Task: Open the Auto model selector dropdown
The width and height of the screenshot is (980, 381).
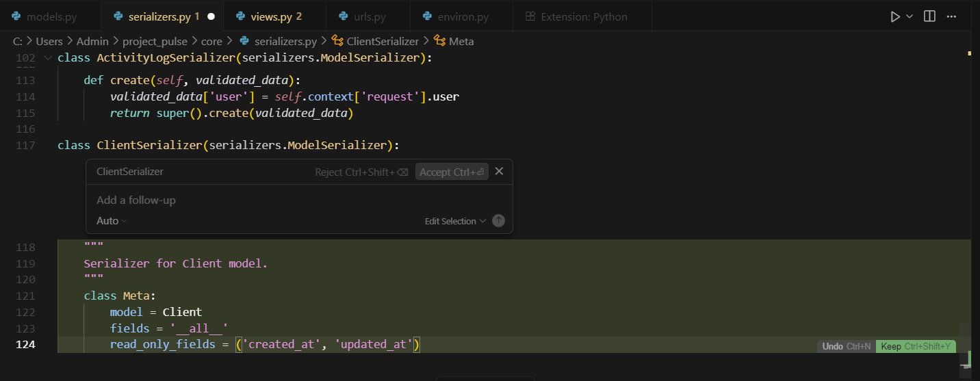Action: 112,221
